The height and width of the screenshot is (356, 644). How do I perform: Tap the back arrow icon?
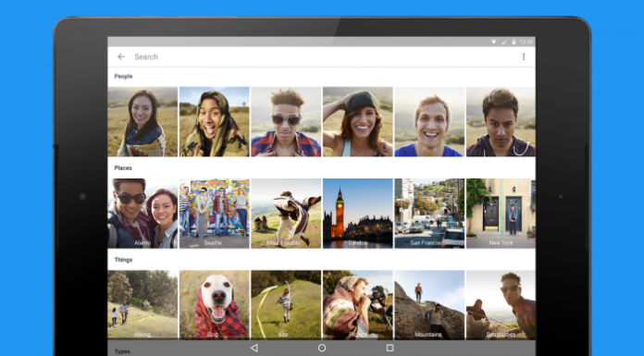tap(120, 56)
